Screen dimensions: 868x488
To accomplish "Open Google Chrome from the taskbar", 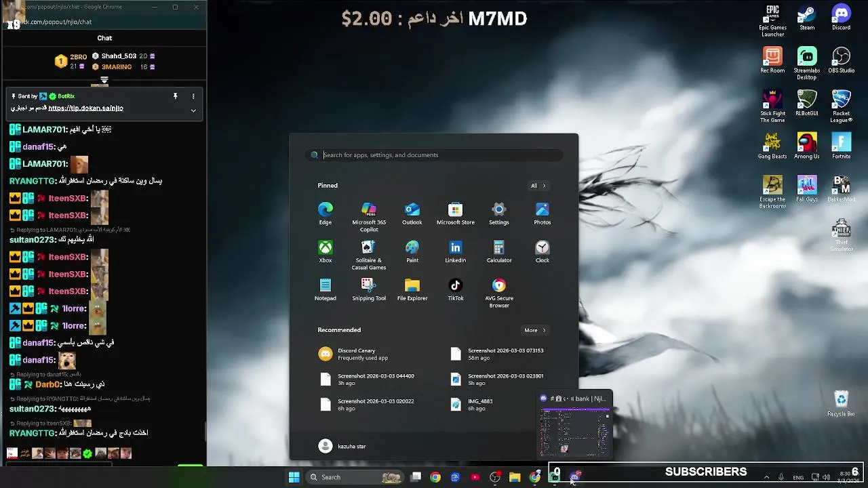I will pos(435,477).
